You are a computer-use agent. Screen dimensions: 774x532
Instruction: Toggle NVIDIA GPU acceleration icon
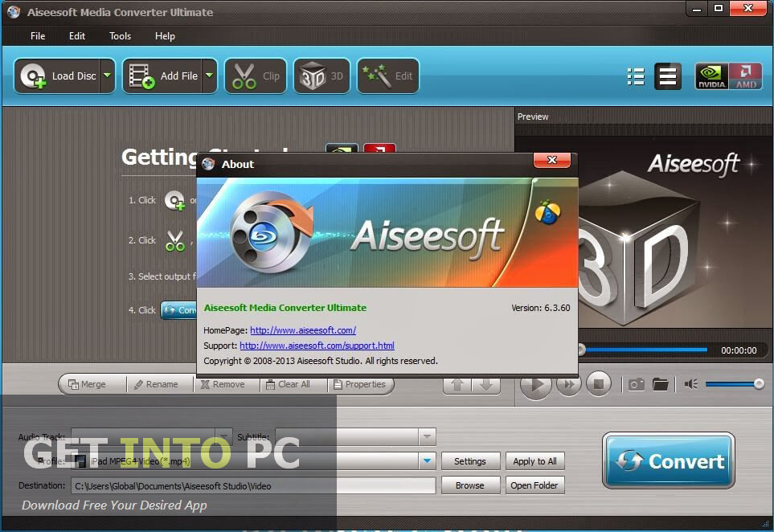coord(711,76)
